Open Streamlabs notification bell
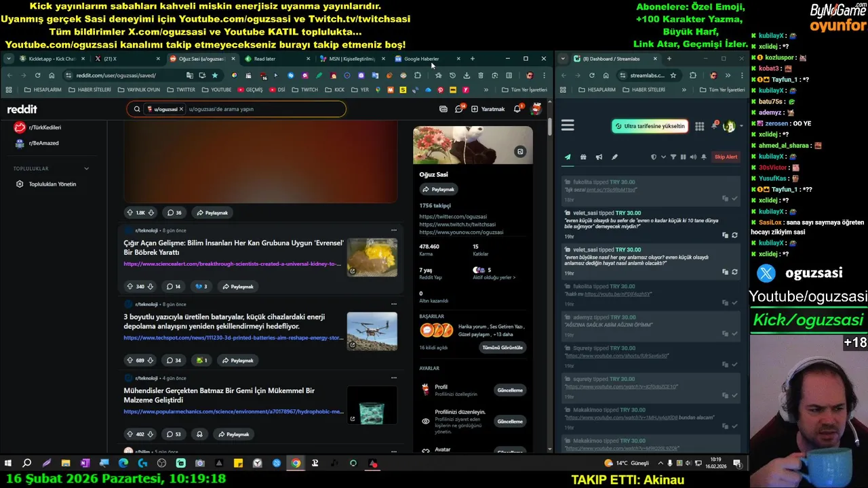 click(713, 126)
